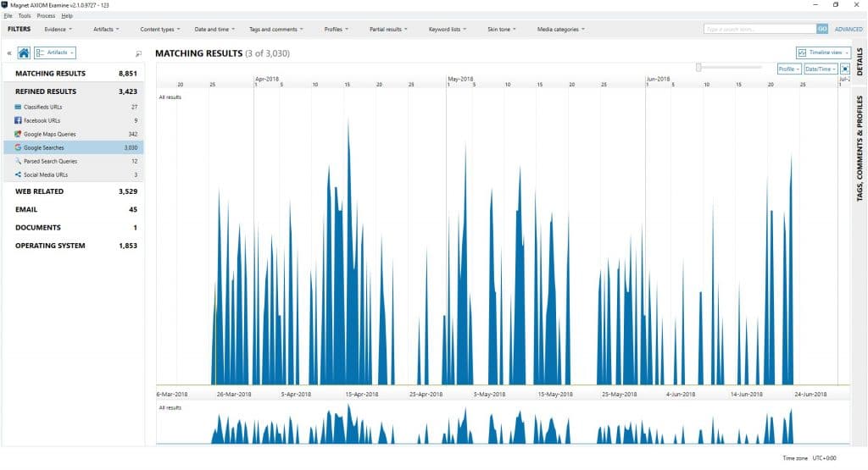The image size is (868, 470).
Task: Open the Date and time filter dropdown
Action: click(x=214, y=30)
